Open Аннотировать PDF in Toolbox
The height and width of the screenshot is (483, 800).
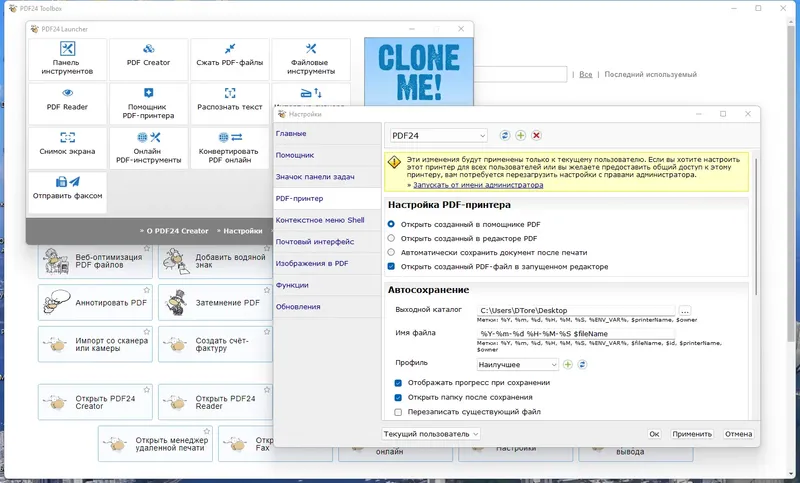tap(95, 302)
